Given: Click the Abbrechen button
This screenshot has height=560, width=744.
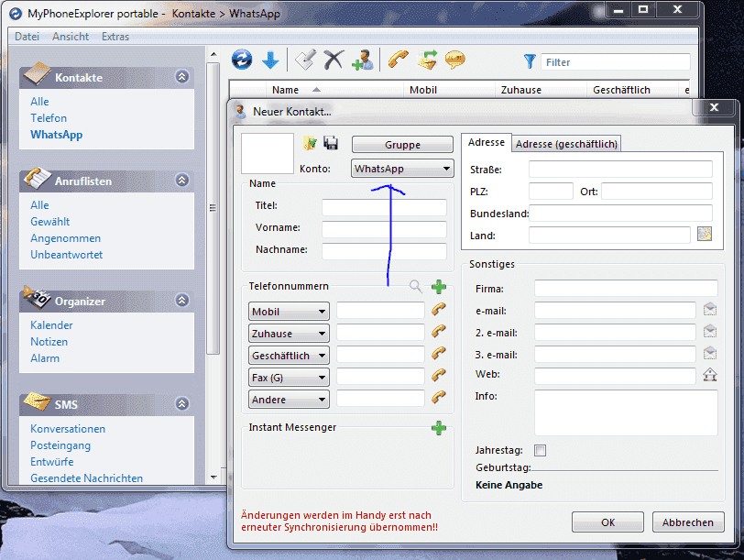Looking at the screenshot, I should click(688, 522).
